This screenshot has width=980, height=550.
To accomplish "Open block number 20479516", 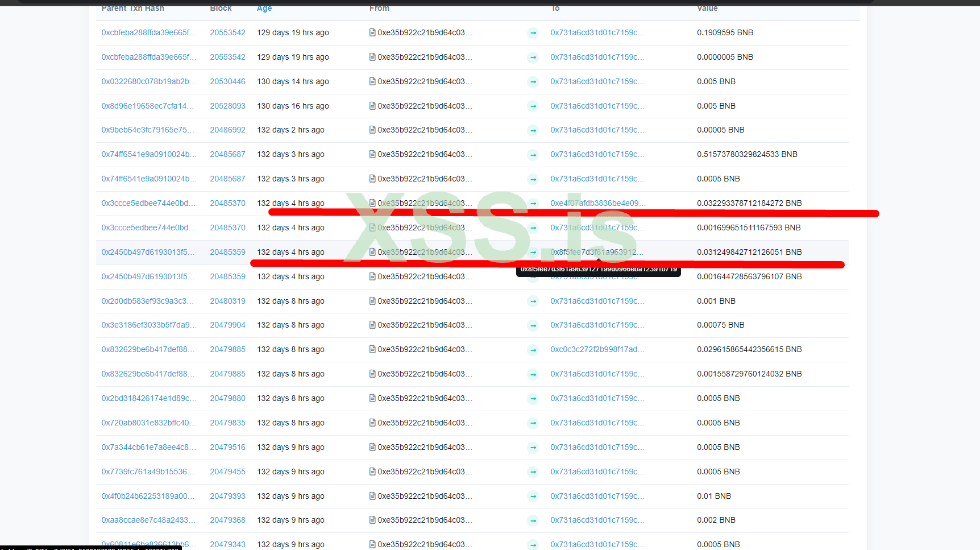I will coord(228,447).
